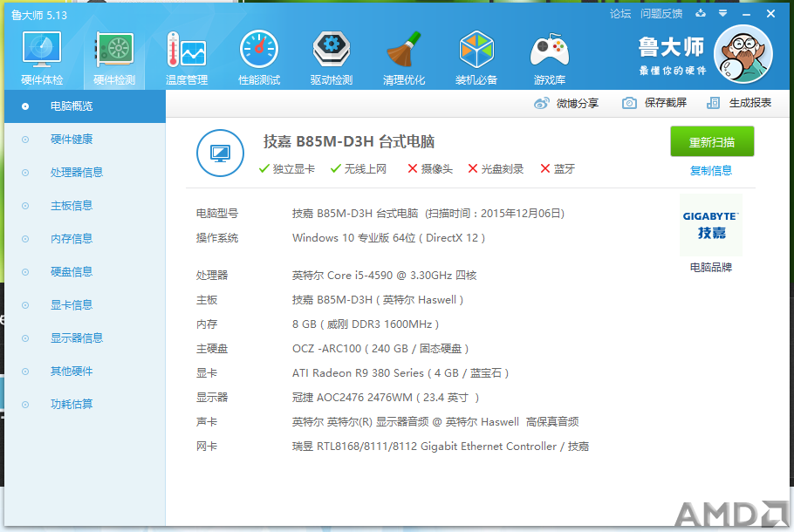Click the 8 GB 威刚 DDR3 memory value
This screenshot has height=532, width=794.
[366, 324]
